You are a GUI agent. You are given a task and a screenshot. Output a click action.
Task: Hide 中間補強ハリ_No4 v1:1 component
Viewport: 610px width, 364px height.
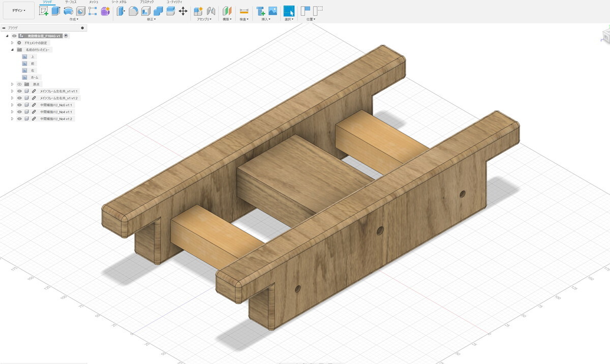[19, 112]
